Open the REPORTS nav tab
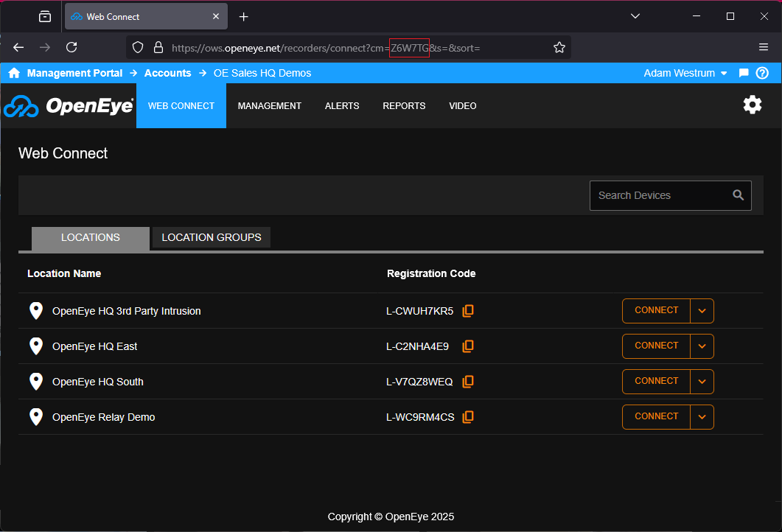This screenshot has height=532, width=782. pos(404,105)
